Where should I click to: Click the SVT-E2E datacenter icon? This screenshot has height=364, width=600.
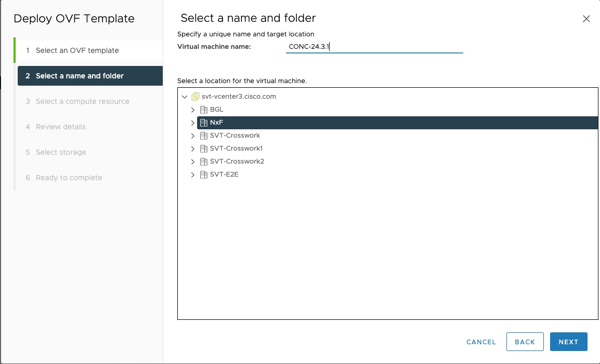click(x=204, y=175)
